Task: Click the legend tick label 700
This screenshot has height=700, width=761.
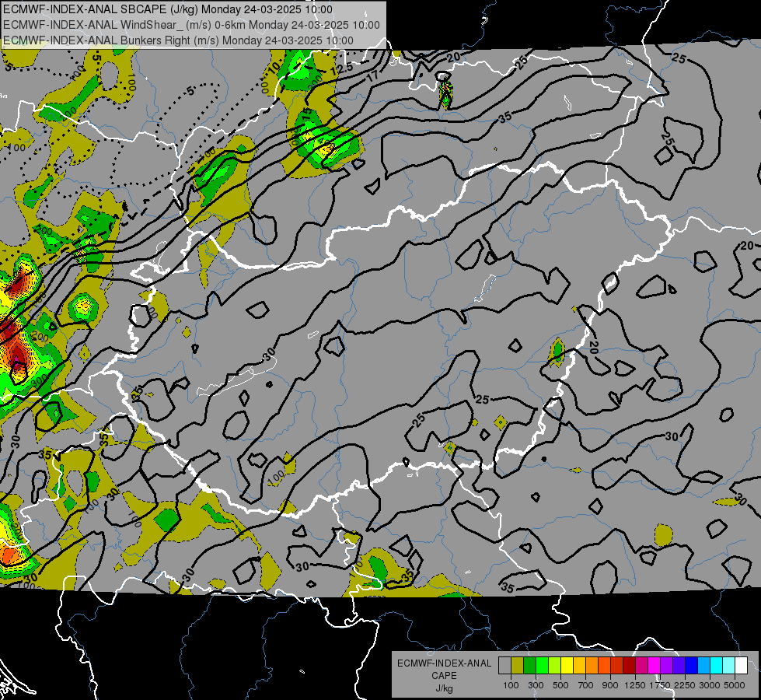Action: click(x=586, y=685)
